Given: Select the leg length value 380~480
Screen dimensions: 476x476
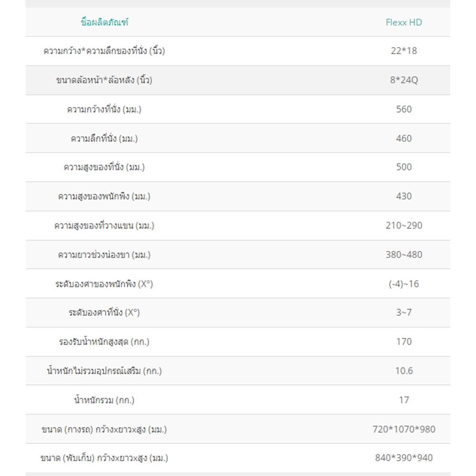Looking at the screenshot, I should pyautogui.click(x=404, y=254).
